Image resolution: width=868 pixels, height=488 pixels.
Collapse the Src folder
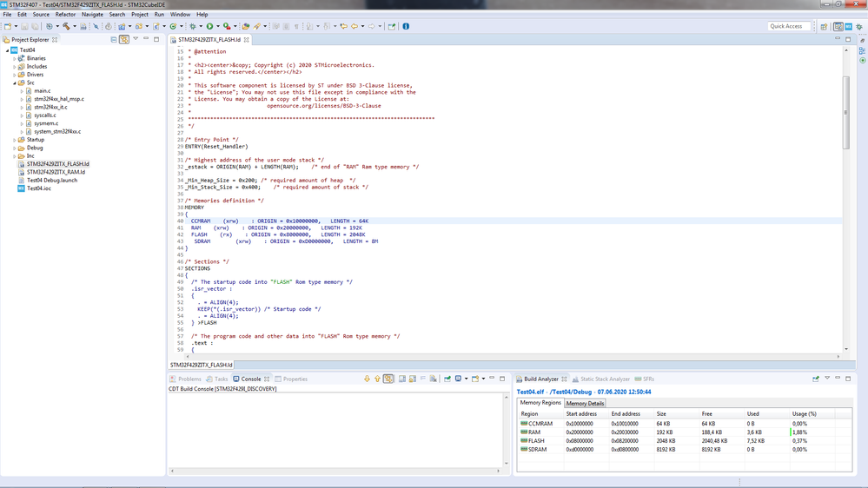tap(15, 83)
